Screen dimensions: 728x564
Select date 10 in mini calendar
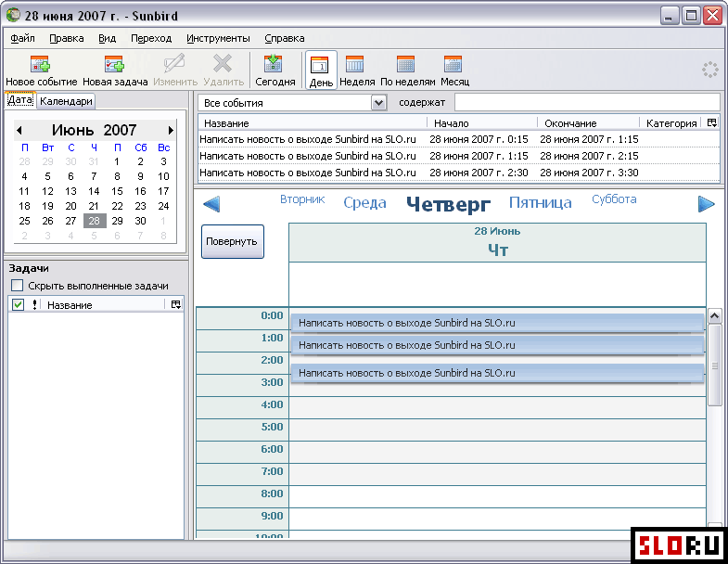coord(163,176)
